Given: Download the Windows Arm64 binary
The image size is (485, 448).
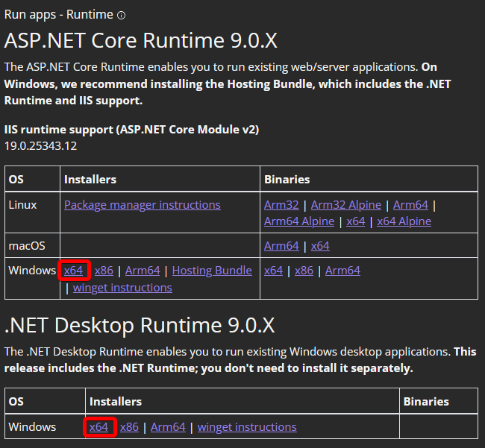Looking at the screenshot, I should (342, 271).
